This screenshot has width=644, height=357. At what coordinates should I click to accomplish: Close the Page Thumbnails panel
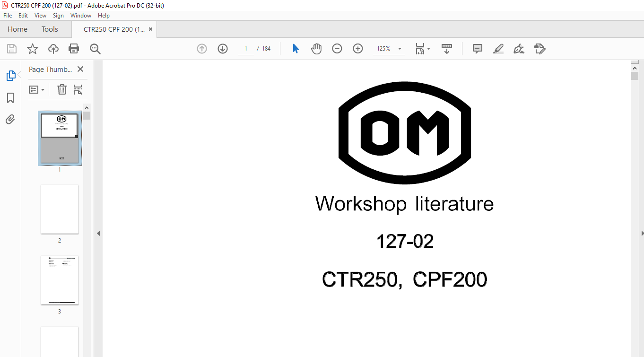80,69
